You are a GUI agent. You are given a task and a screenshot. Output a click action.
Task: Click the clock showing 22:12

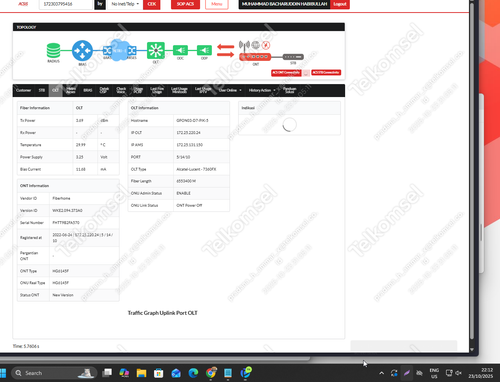point(487,370)
